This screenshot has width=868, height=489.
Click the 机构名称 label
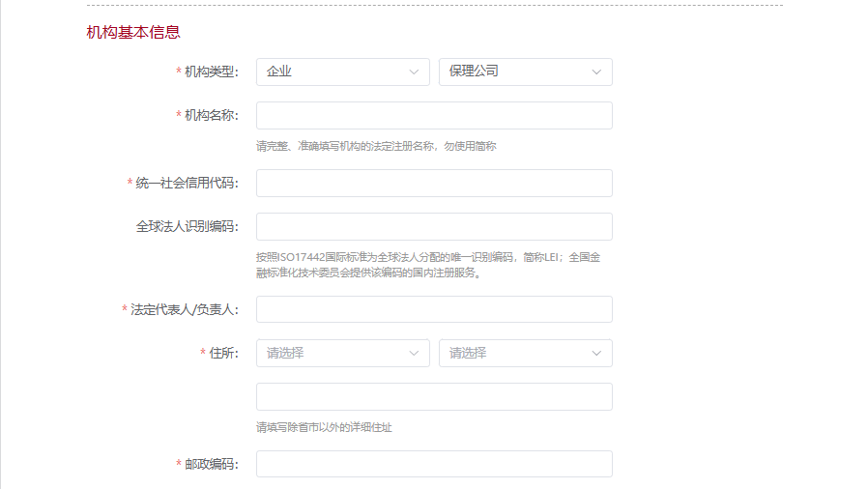(x=212, y=116)
